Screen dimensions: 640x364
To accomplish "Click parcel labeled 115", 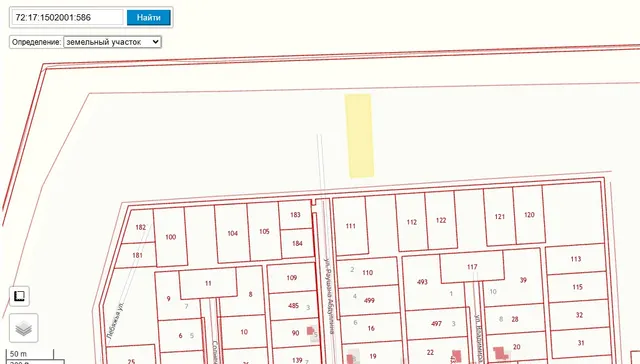I will (x=577, y=287).
